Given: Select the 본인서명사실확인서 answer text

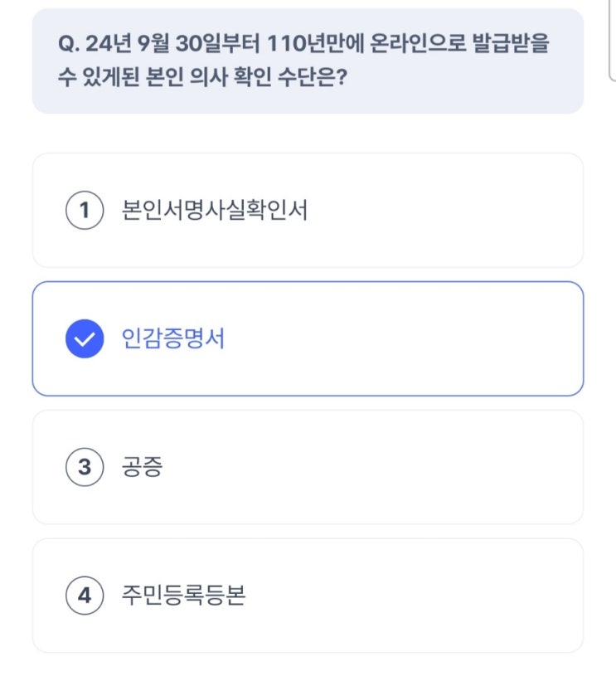Looking at the screenshot, I should [x=214, y=211].
